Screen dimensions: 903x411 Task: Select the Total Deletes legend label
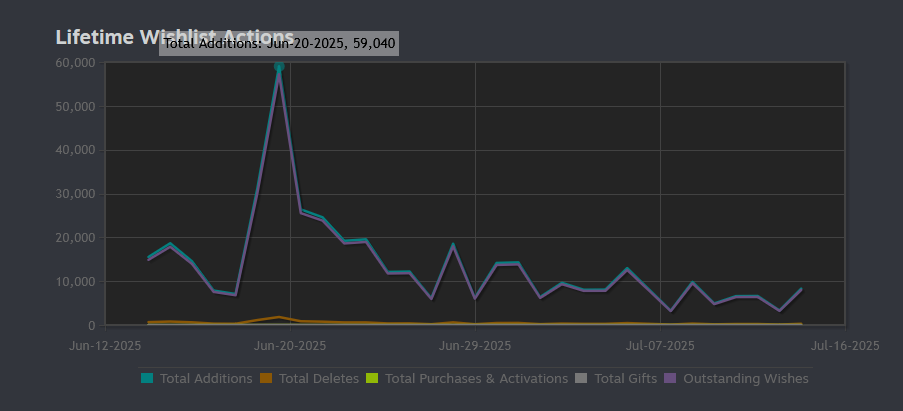tap(319, 379)
